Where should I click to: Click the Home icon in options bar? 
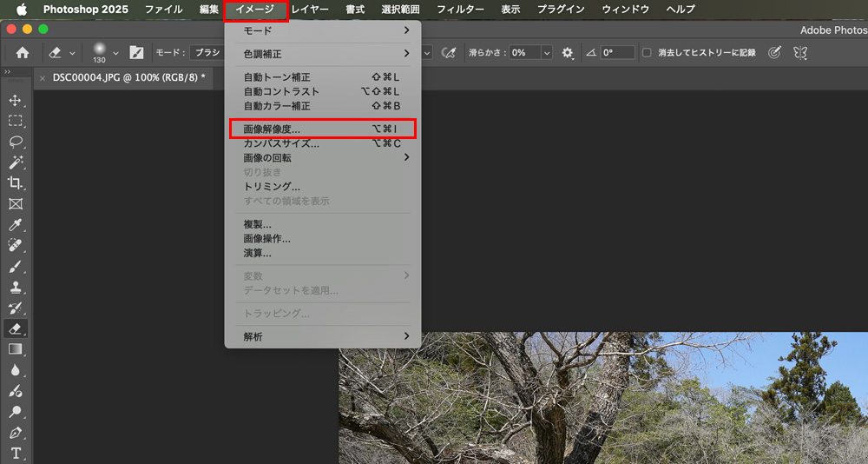[23, 53]
